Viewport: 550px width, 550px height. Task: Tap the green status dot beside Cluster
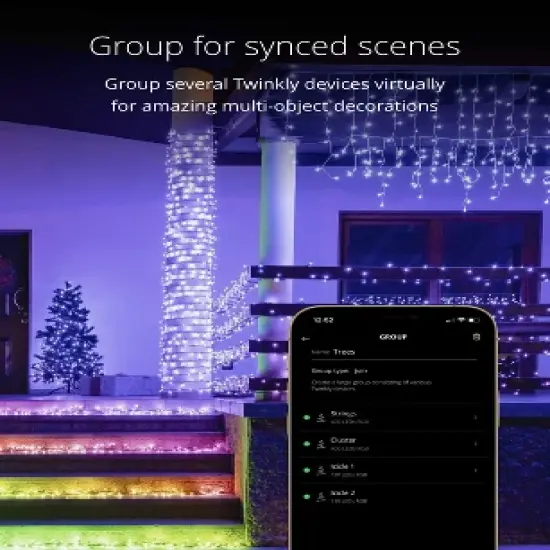tap(307, 444)
